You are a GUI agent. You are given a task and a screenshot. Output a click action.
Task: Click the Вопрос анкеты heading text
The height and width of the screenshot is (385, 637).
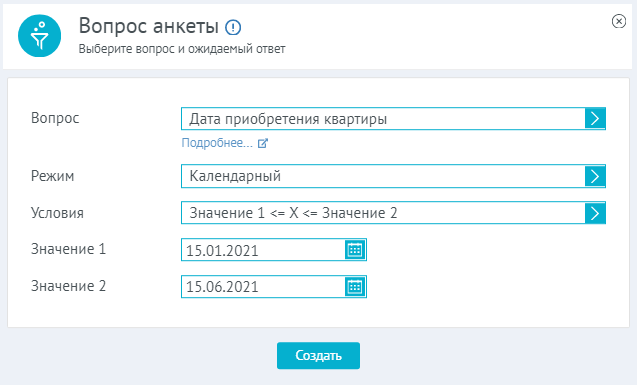[x=149, y=26]
